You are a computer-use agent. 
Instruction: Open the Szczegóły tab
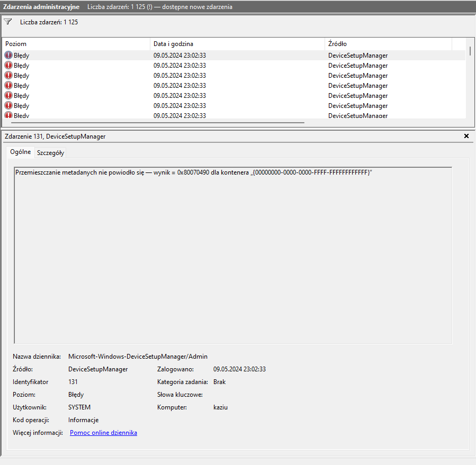point(50,152)
